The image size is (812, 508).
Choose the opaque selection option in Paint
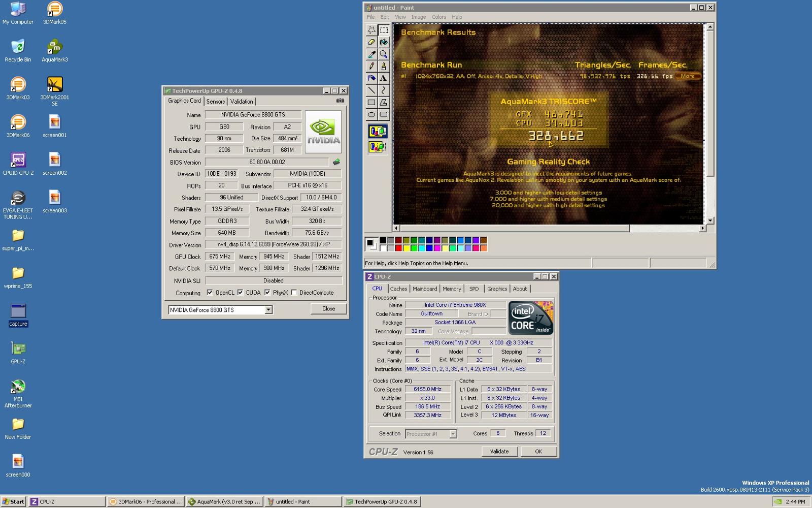point(378,132)
